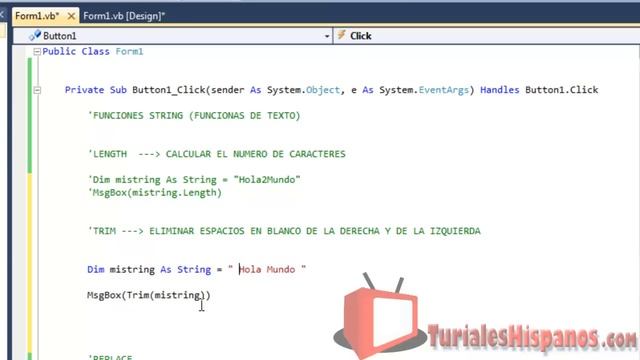Open the Form1.vb [Design] tab
The image size is (640, 360).
124,16
